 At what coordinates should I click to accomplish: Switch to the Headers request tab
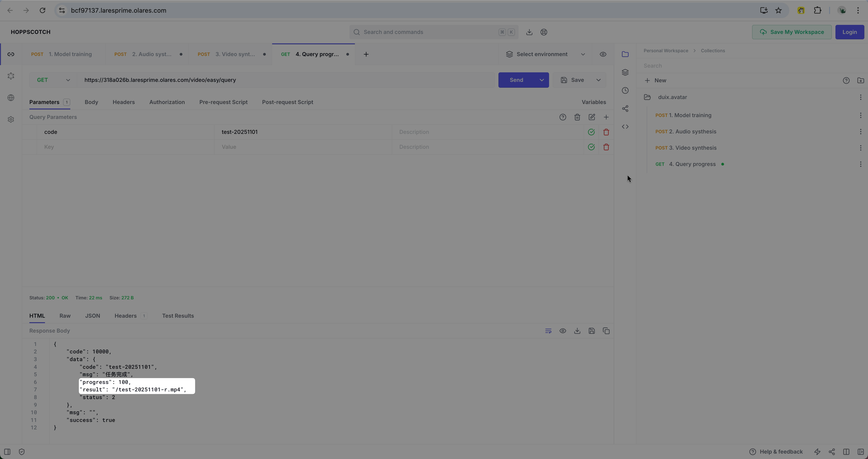coord(123,102)
